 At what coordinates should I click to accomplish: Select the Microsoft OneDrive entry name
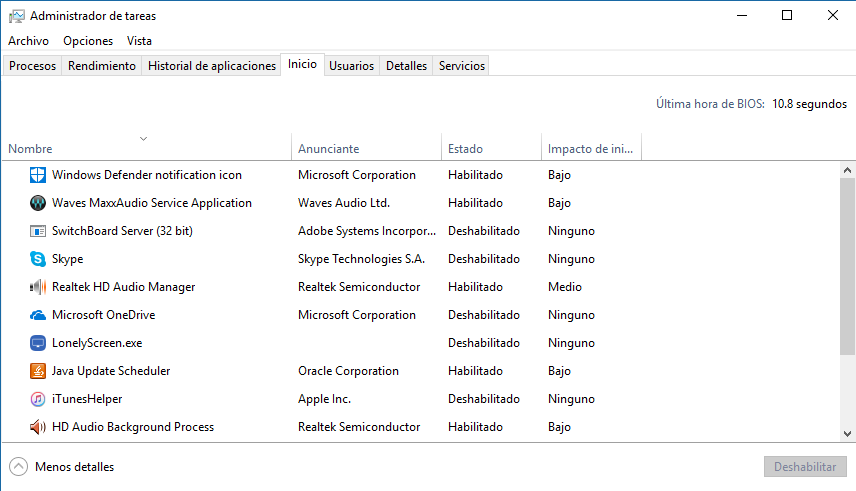click(104, 315)
